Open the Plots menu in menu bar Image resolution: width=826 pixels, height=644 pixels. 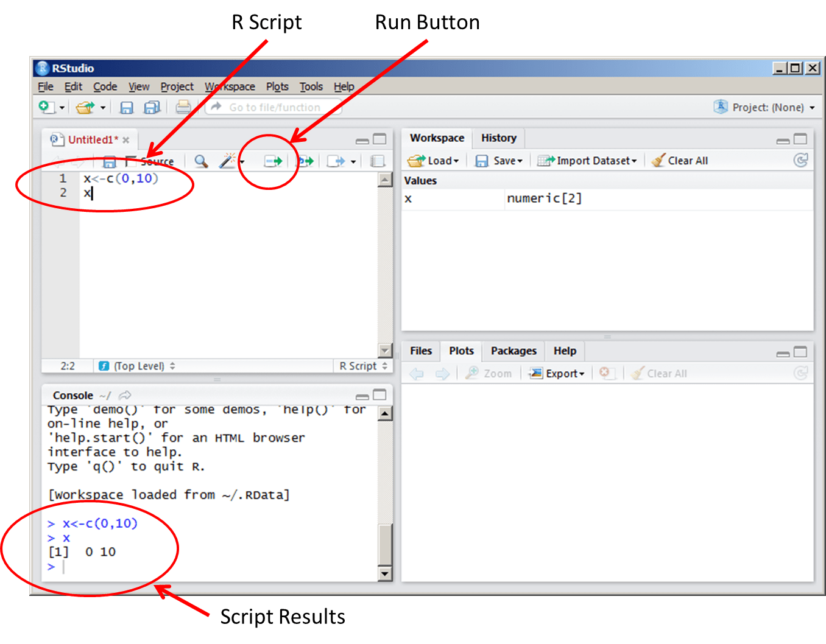(277, 86)
